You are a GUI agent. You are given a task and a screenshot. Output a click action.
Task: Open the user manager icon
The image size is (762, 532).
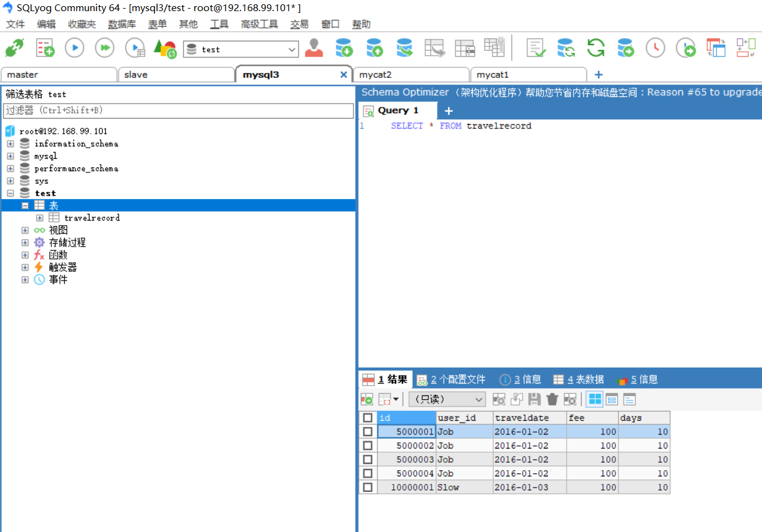point(314,48)
